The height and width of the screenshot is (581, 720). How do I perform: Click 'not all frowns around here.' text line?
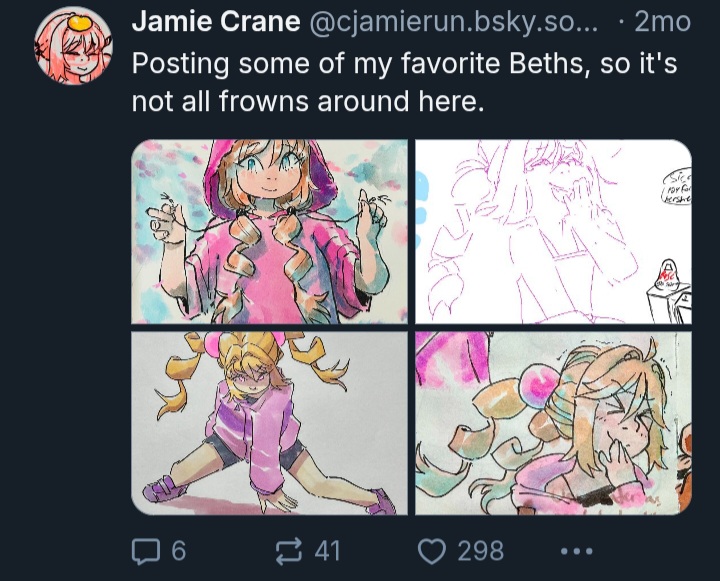pos(308,101)
